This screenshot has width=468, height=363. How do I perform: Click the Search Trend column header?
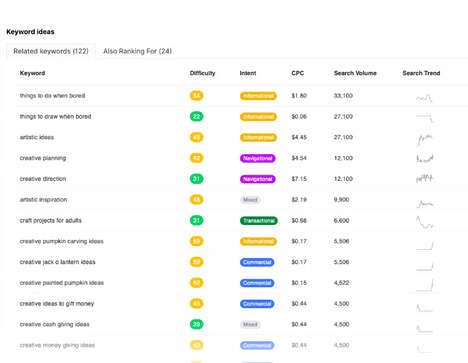421,73
